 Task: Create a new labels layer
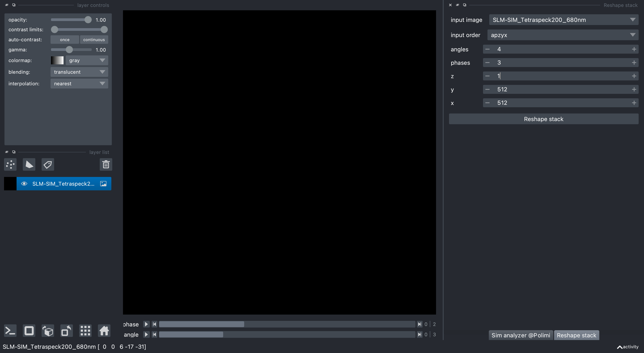(x=48, y=164)
